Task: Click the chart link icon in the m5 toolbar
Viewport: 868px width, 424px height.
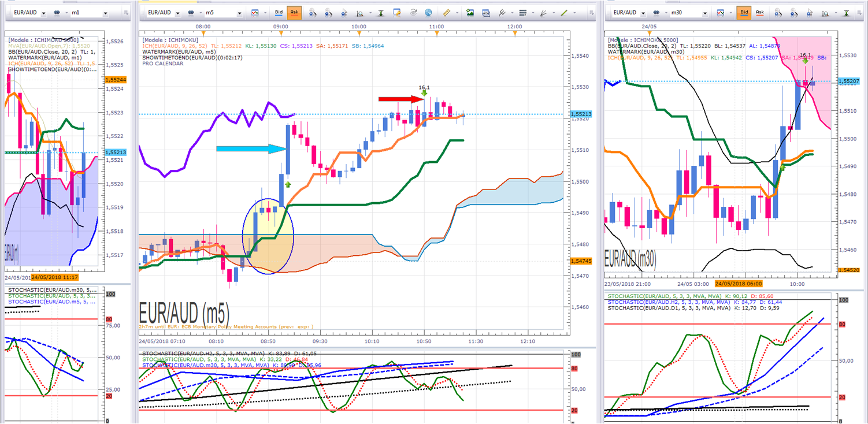Action: (x=191, y=12)
